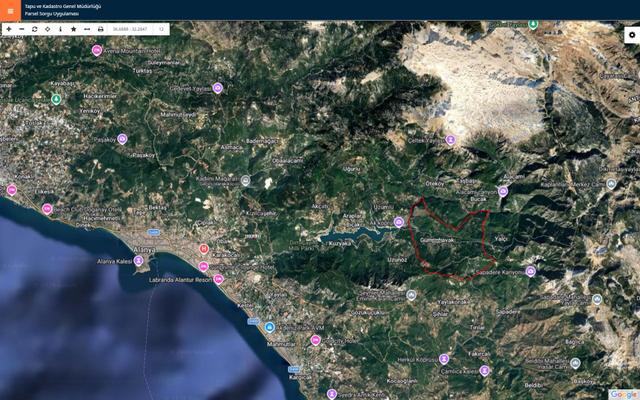
Task: Select the info query tool
Action: tap(60, 29)
